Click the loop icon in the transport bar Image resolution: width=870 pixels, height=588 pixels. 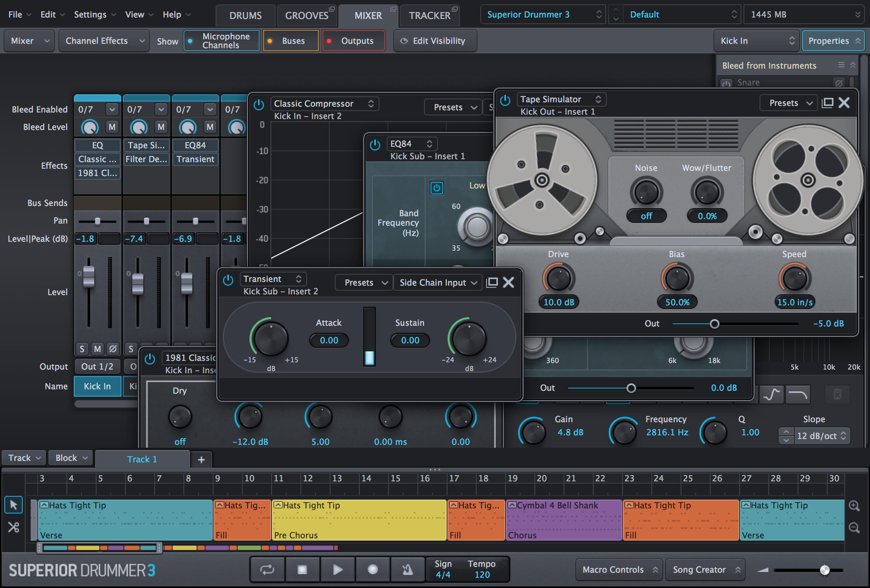coord(267,569)
